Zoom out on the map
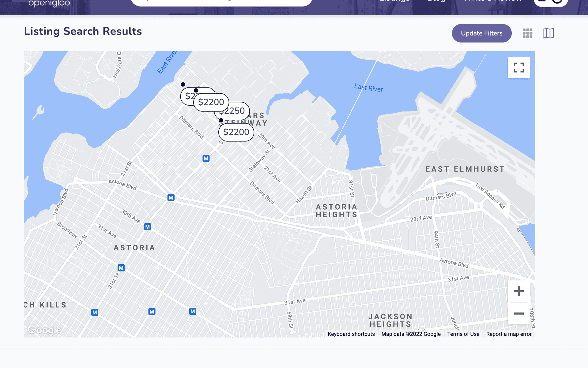The height and width of the screenshot is (368, 588). pos(519,313)
